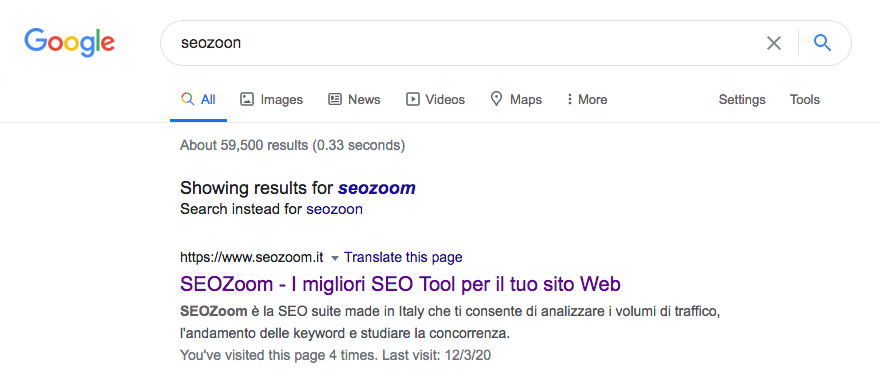Image resolution: width=880 pixels, height=379 pixels.
Task: Switch to the Videos results tab
Action: coord(436,99)
